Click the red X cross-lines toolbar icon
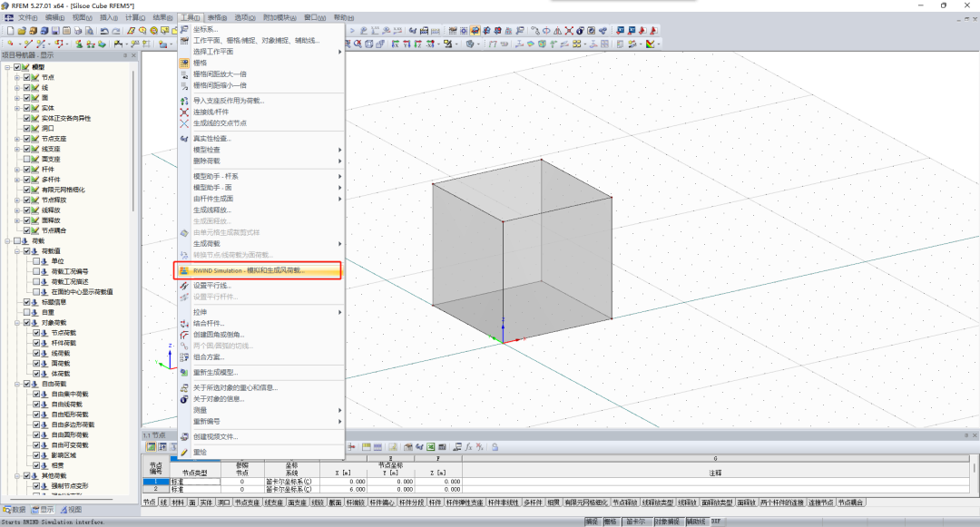 (569, 30)
